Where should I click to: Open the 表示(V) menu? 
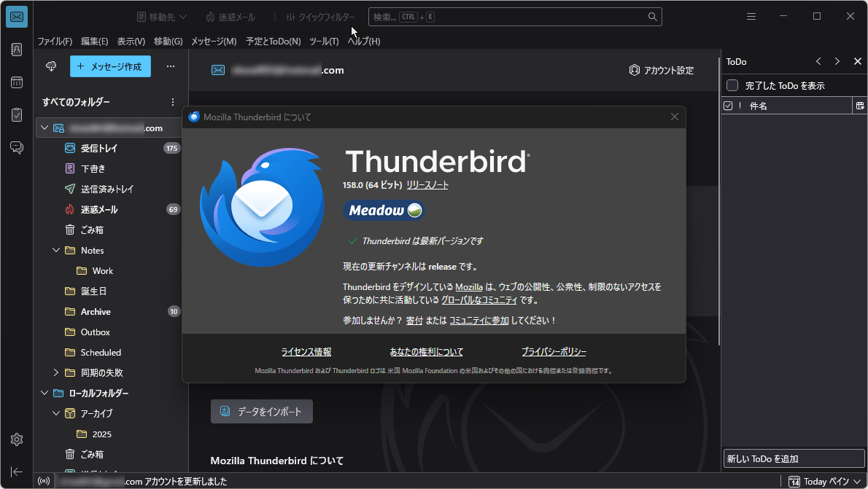click(131, 42)
